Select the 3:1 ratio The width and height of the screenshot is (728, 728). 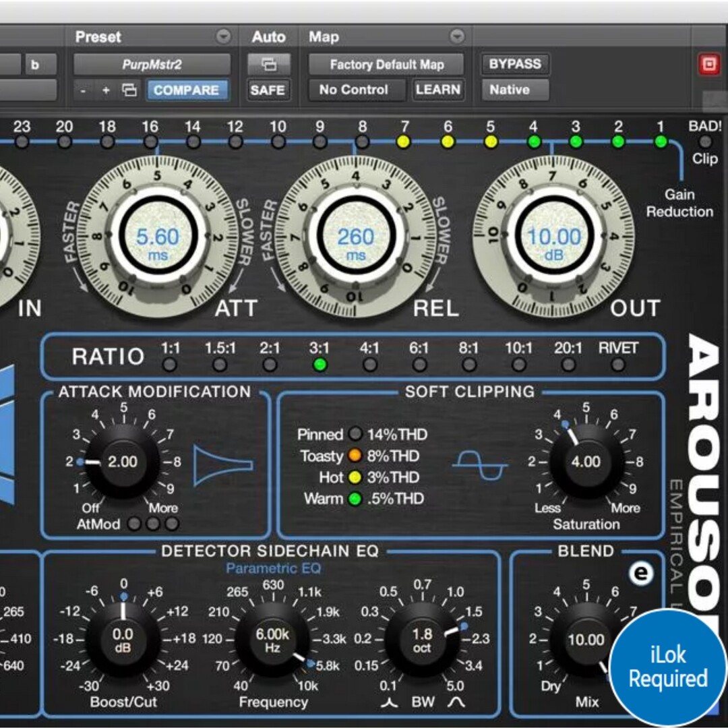click(x=320, y=365)
